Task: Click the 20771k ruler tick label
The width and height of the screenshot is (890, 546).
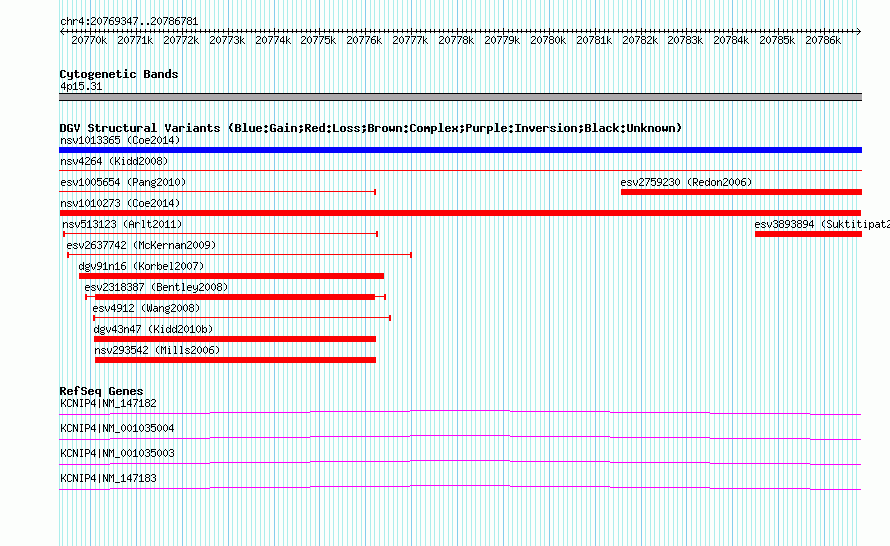Action: (135, 40)
